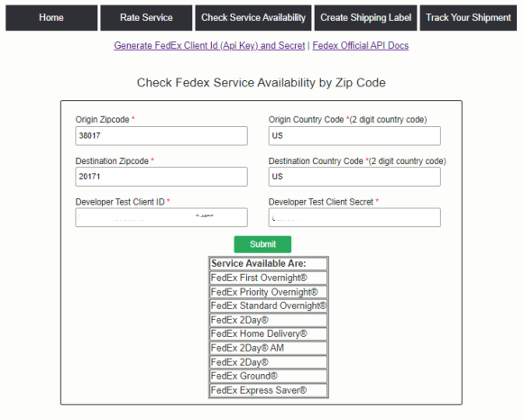Select the 'FedEx First Overnight®' row

[x=269, y=278]
